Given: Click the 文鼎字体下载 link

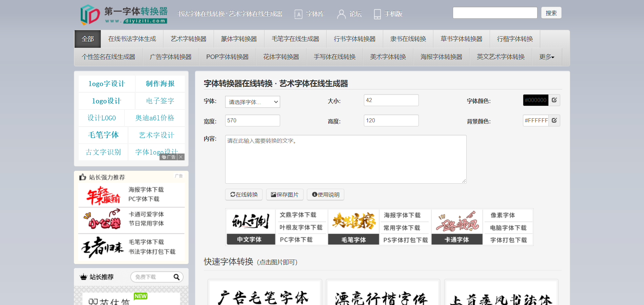Looking at the screenshot, I should (298, 215).
